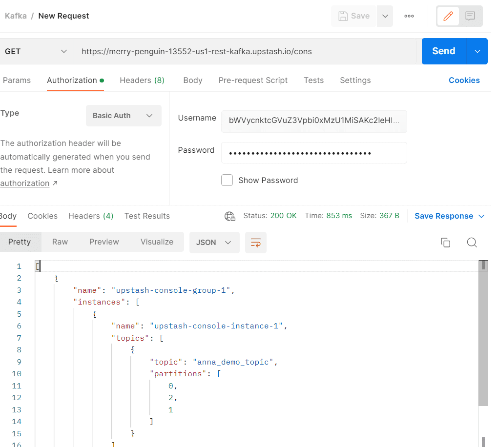The height and width of the screenshot is (448, 498).
Task: Open the JSON format dropdown
Action: (214, 243)
